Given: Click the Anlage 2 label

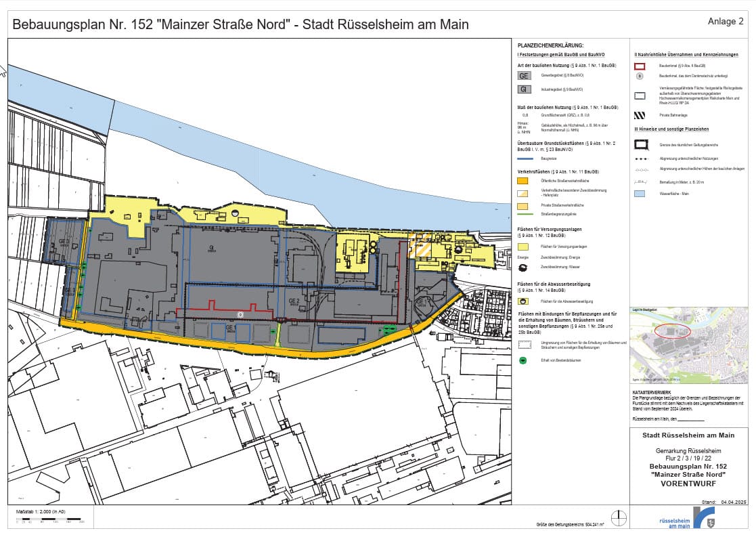Looking at the screenshot, I should click(x=725, y=22).
